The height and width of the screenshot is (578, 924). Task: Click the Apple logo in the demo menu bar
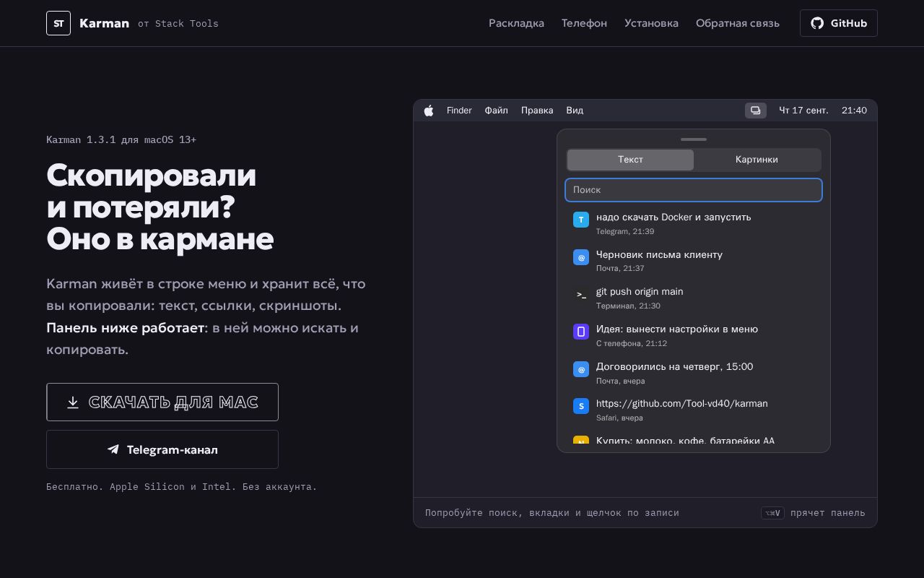point(429,111)
